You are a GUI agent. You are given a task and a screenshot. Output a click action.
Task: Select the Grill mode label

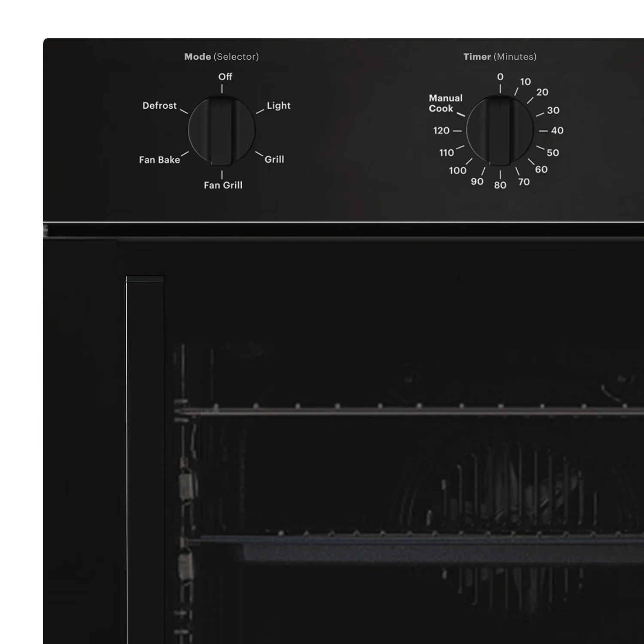[274, 159]
